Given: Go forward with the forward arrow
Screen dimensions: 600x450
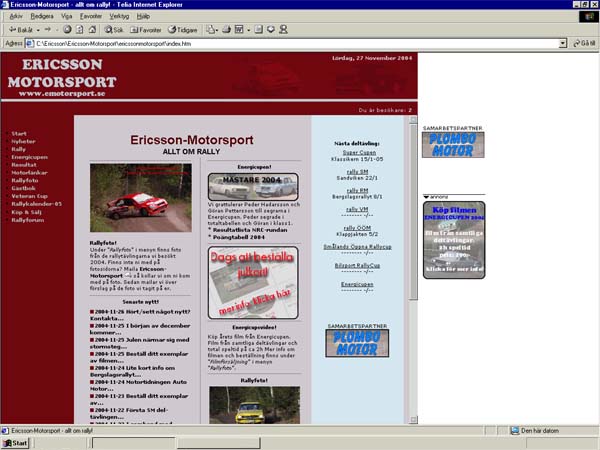Looking at the screenshot, I should [x=48, y=29].
